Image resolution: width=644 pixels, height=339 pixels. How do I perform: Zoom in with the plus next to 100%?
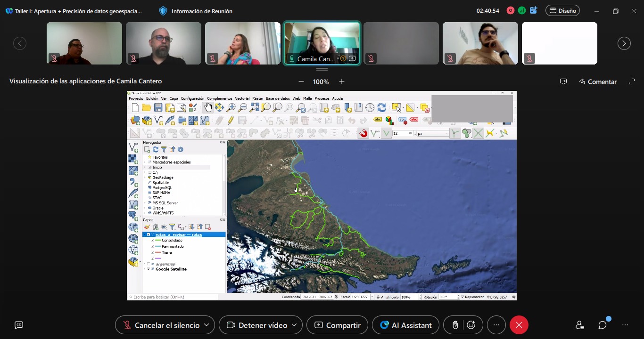pos(342,81)
